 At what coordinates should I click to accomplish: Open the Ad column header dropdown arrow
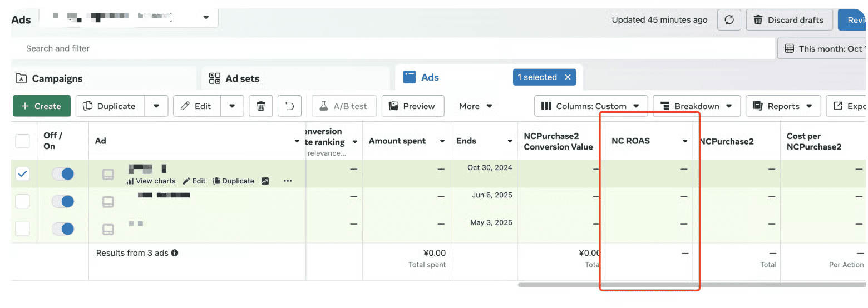(297, 141)
